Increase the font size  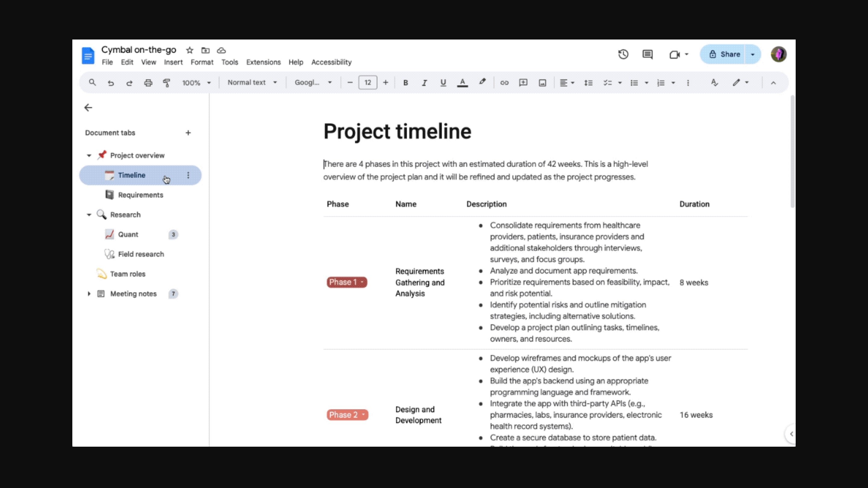[x=385, y=83]
